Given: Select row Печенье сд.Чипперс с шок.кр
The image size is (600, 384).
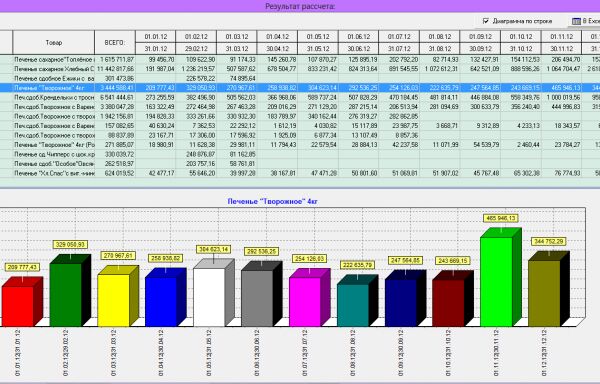Looking at the screenshot, I should 300,154.
